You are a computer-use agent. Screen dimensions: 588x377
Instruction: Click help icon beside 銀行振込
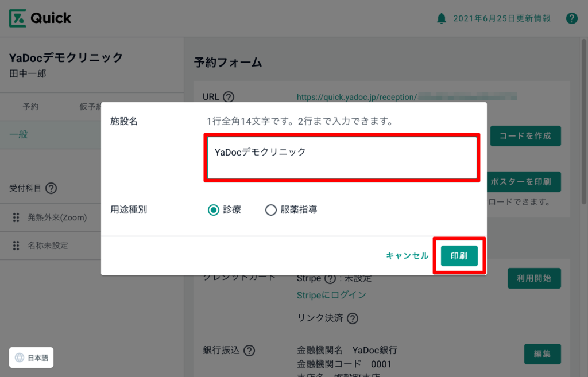250,350
